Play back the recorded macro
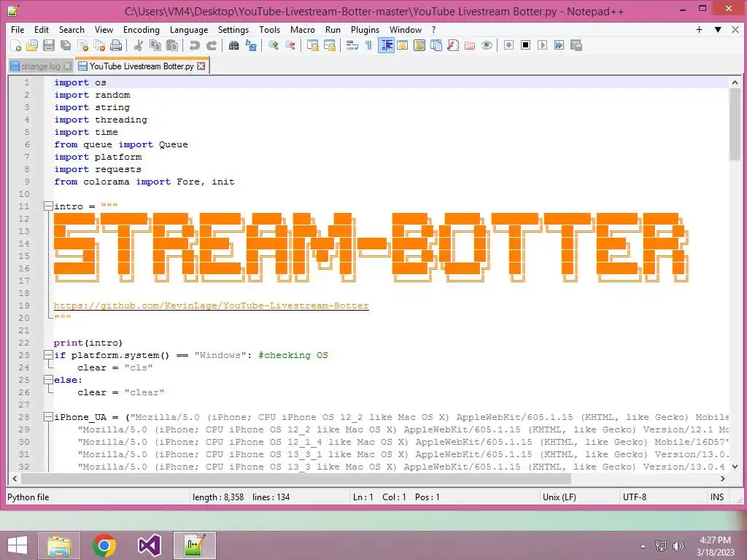The width and height of the screenshot is (747, 560). pos(542,45)
